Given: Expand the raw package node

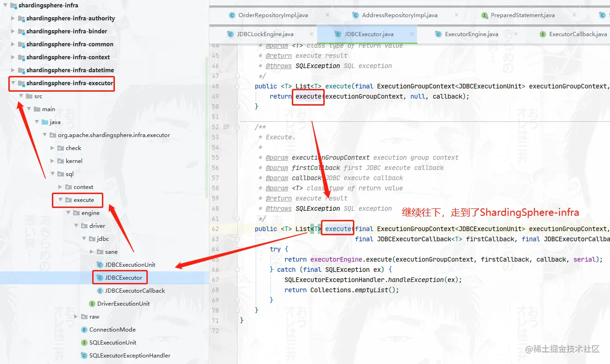Looking at the screenshot, I should pyautogui.click(x=76, y=317).
